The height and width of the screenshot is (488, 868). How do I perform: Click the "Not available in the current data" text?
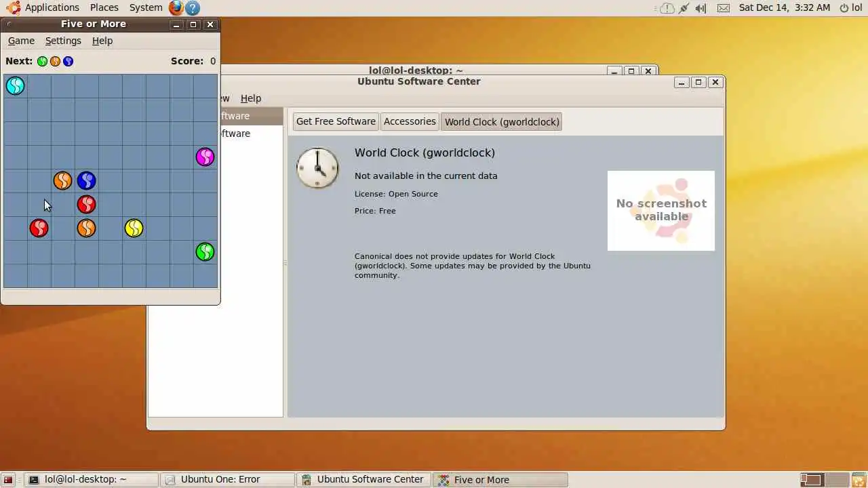click(426, 176)
